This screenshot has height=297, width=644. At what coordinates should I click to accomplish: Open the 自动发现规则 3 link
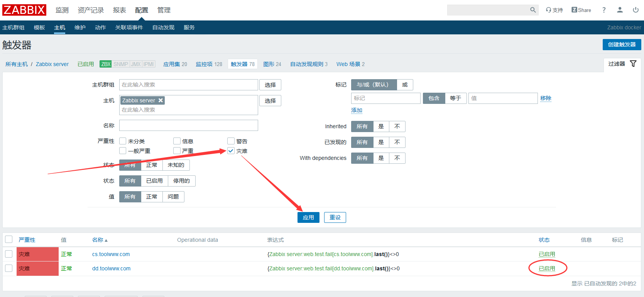point(309,64)
